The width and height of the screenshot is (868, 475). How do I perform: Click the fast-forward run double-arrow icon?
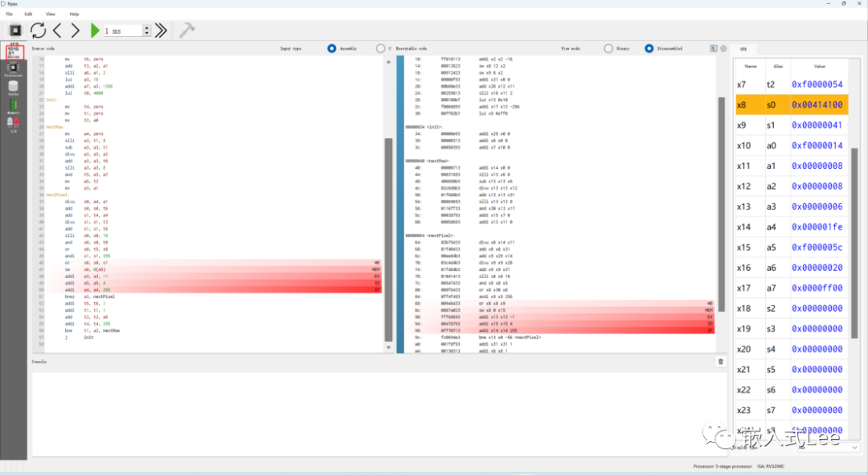point(161,31)
